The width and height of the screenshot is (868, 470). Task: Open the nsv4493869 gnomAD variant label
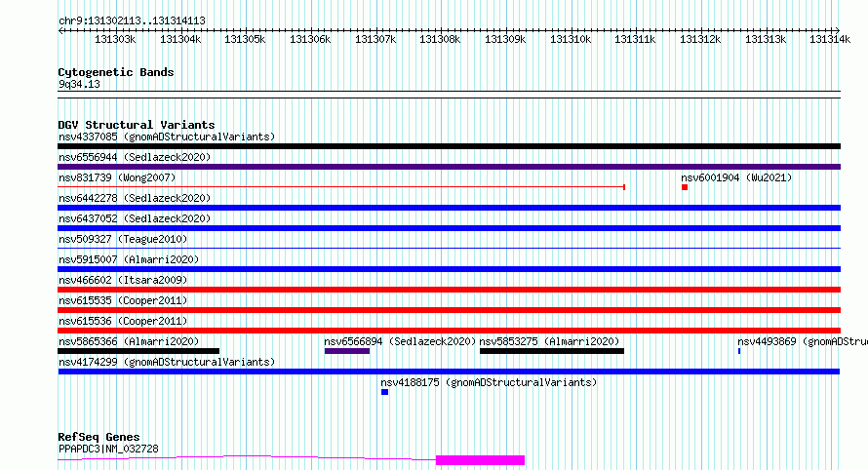pos(802,341)
